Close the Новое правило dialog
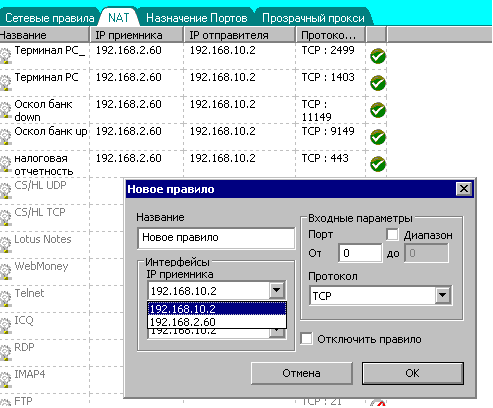493x408 pixels. coord(464,189)
